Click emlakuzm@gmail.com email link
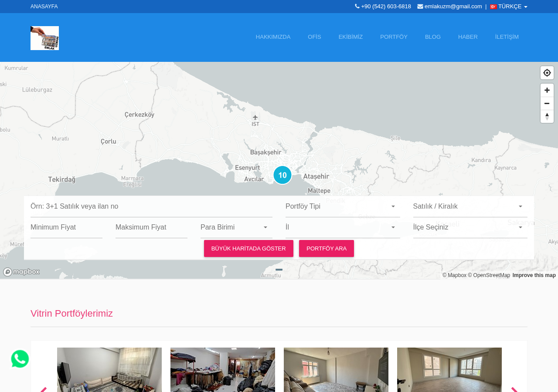 coord(453,7)
